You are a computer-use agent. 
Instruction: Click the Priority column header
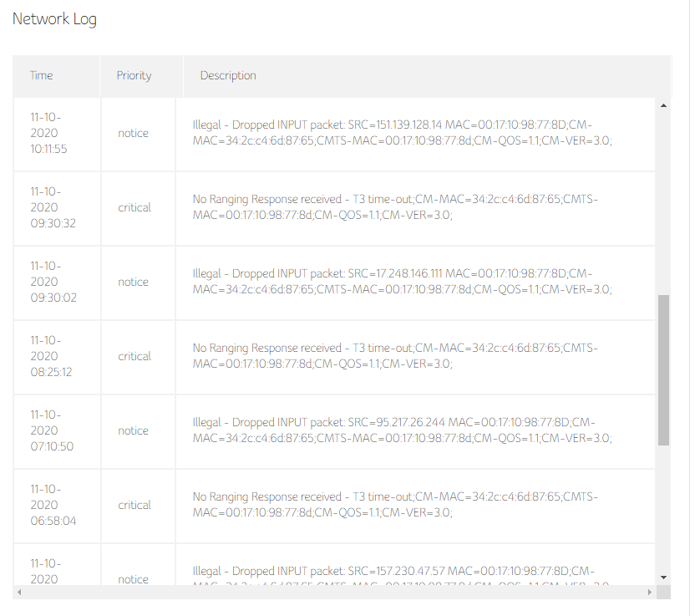point(134,75)
